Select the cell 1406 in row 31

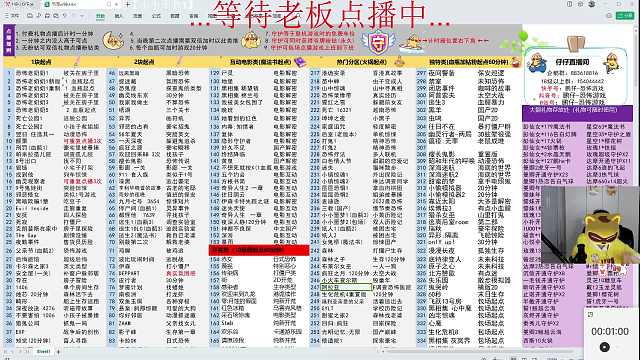tap(22, 287)
